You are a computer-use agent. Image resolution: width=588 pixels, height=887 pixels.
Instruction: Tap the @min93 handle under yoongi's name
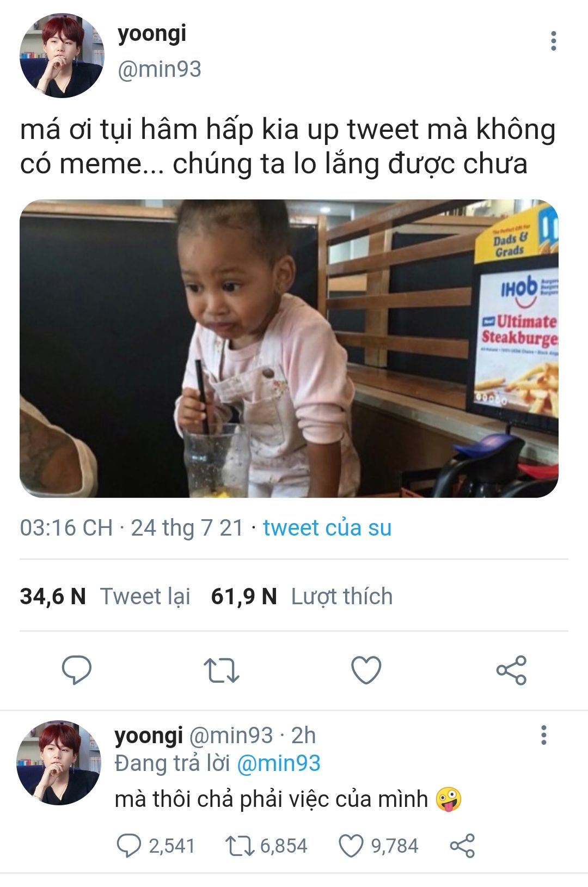click(160, 69)
